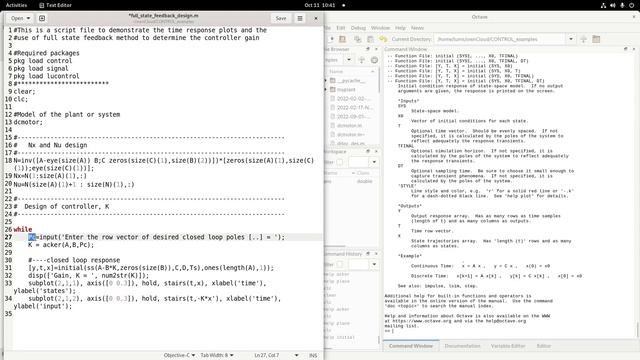
Task: Switch to the Editor tab in Octave
Action: point(543,346)
